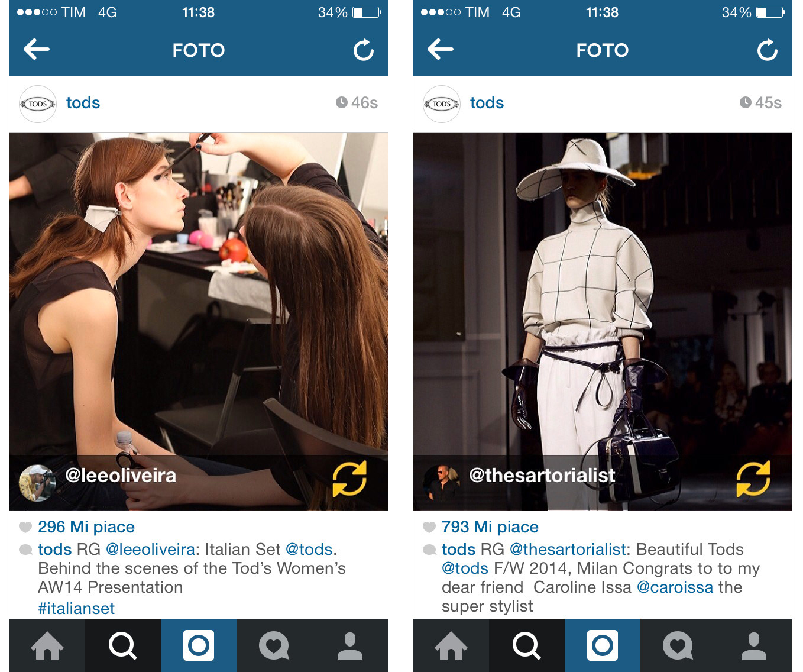The image size is (803, 672).
Task: Open the Activity heart tab on the right screen
Action: pyautogui.click(x=678, y=645)
